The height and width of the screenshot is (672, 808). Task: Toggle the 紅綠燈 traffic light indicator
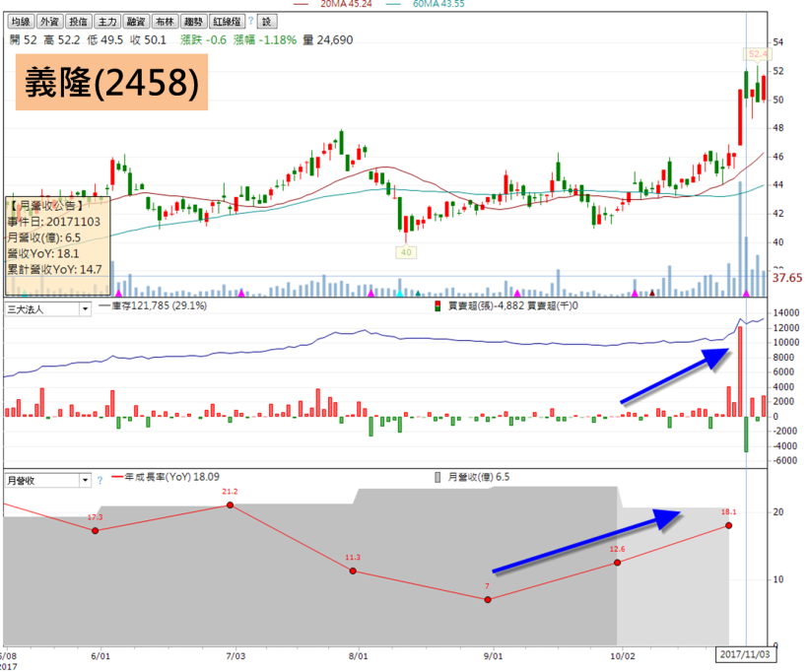coord(228,22)
